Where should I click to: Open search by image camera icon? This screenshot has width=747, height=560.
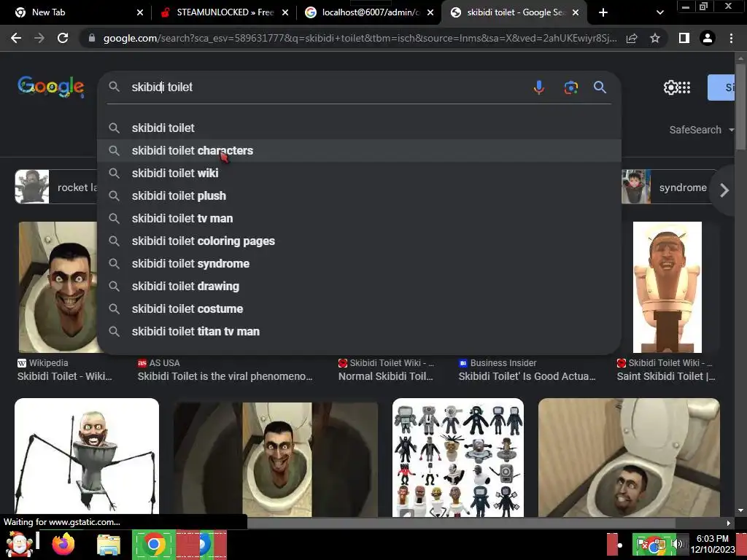(x=570, y=87)
